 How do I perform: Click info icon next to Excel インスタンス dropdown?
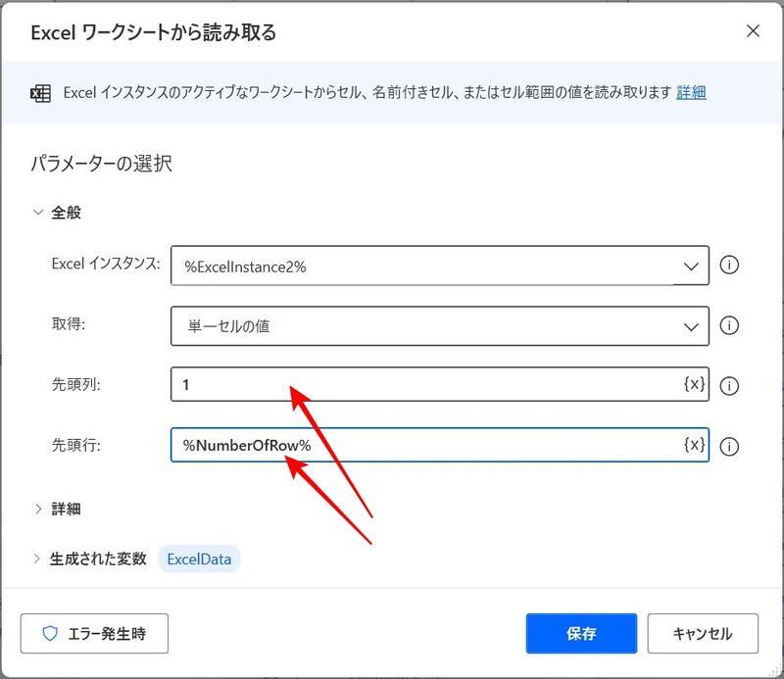(x=729, y=265)
